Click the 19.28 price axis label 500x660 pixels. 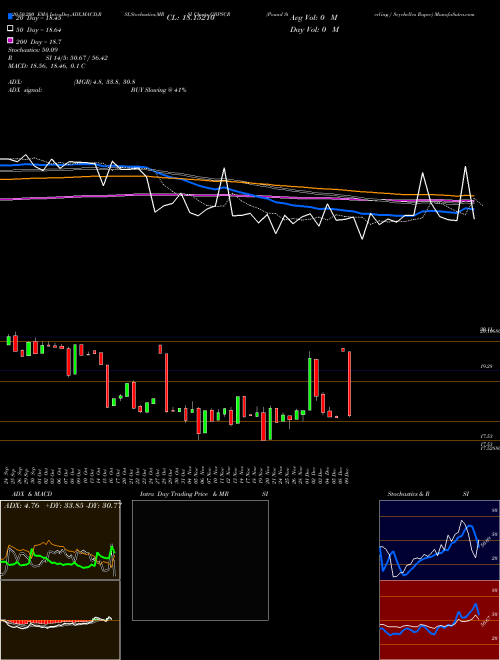tap(486, 367)
